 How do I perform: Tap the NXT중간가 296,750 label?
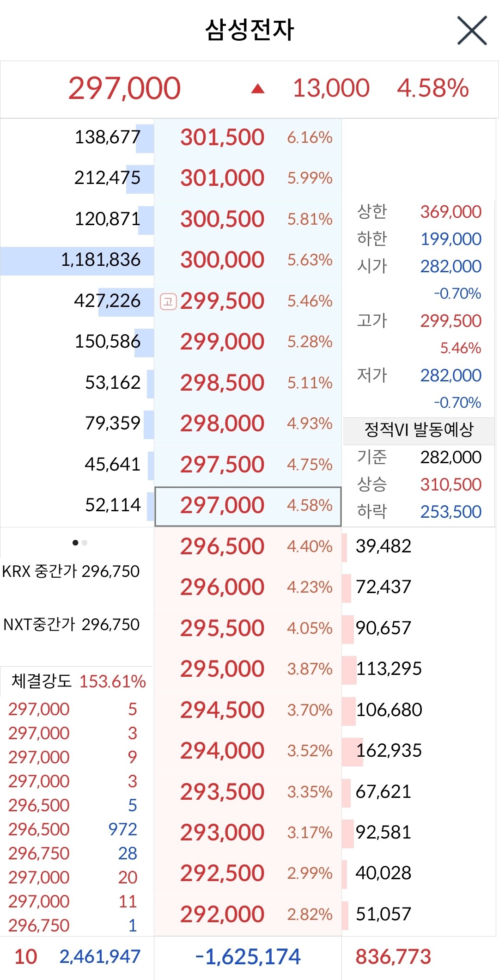(x=71, y=625)
